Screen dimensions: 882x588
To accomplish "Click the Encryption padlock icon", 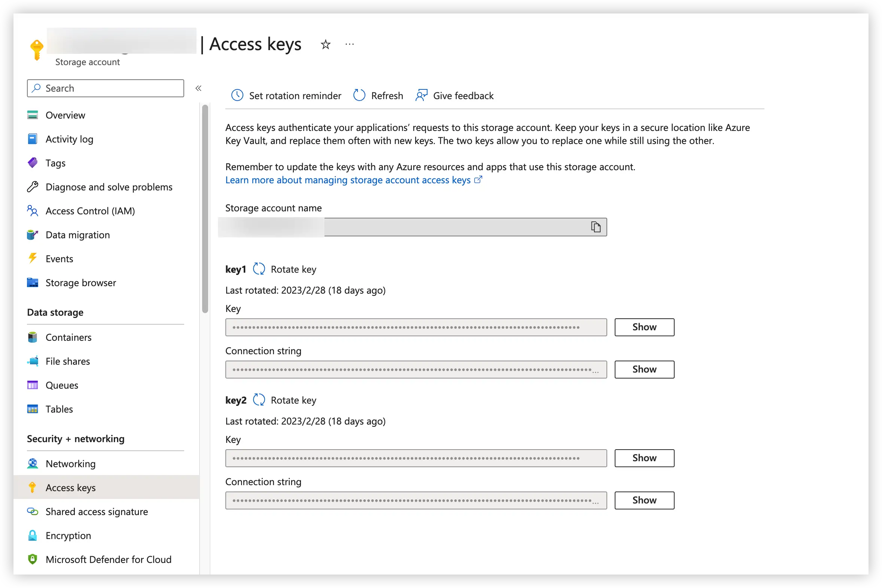I will pyautogui.click(x=33, y=536).
